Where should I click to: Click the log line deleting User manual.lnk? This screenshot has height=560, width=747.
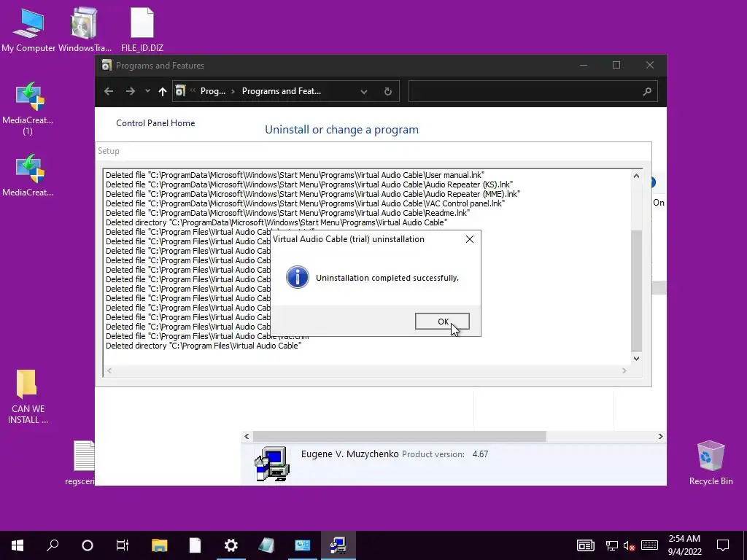click(295, 175)
